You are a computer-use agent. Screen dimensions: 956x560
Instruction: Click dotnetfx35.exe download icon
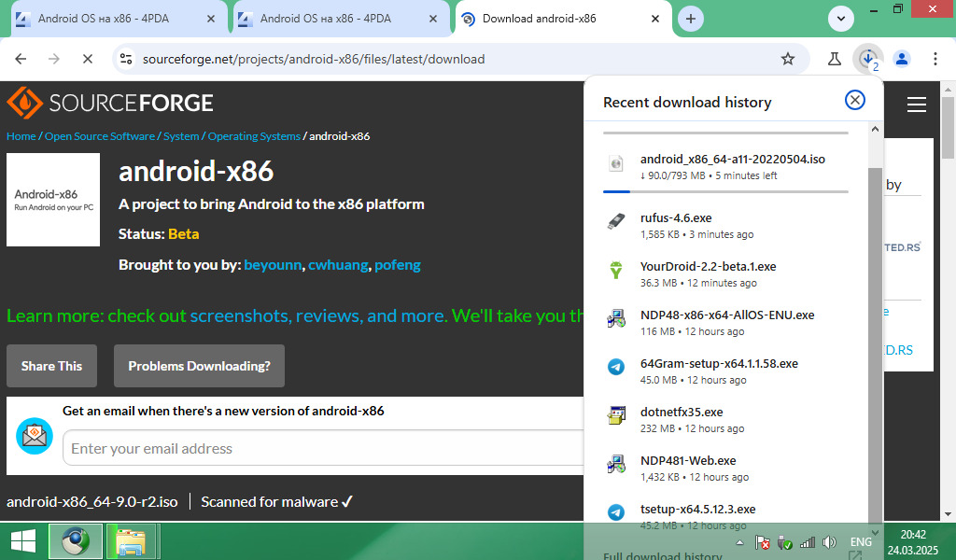(616, 415)
